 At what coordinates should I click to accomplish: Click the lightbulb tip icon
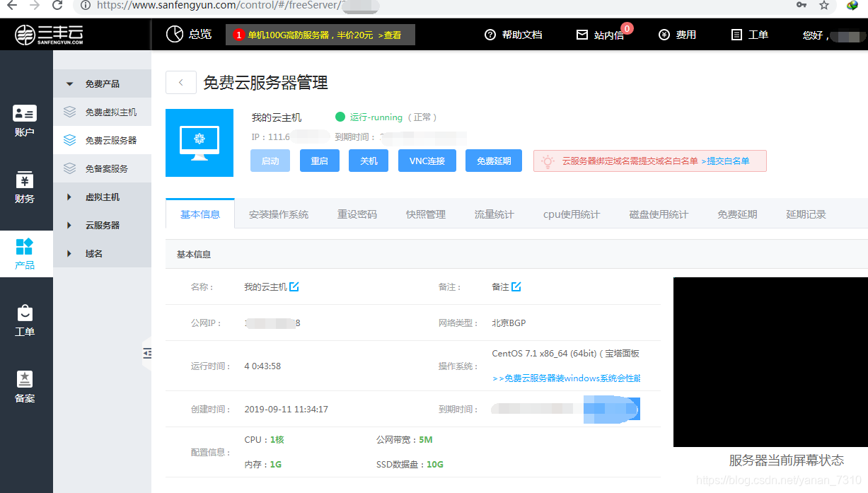(548, 161)
